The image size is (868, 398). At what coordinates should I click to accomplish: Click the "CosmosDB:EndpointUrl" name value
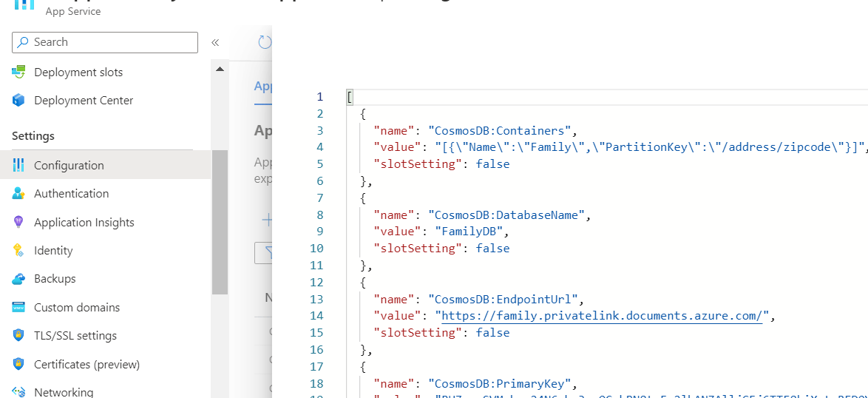pos(503,299)
